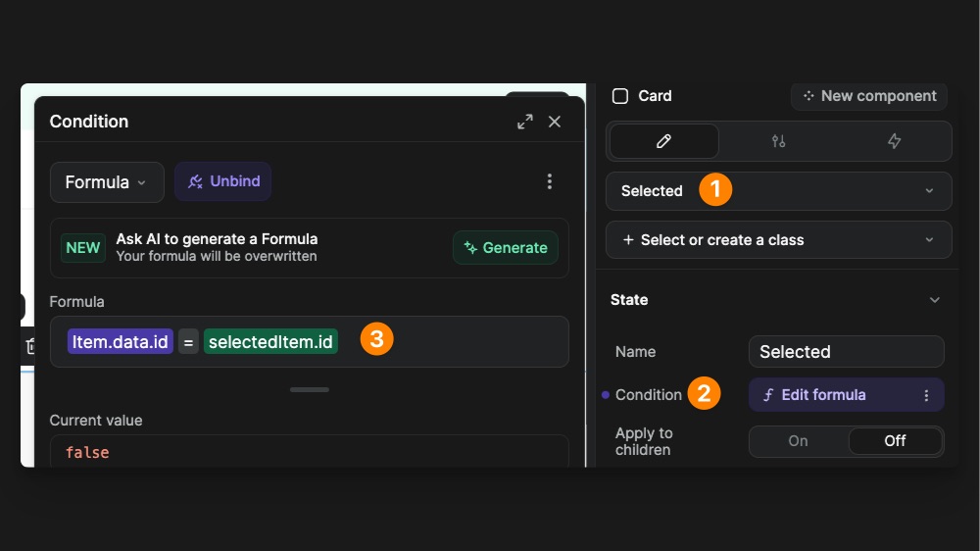The image size is (980, 551).
Task: Close the Condition panel
Action: coord(555,122)
